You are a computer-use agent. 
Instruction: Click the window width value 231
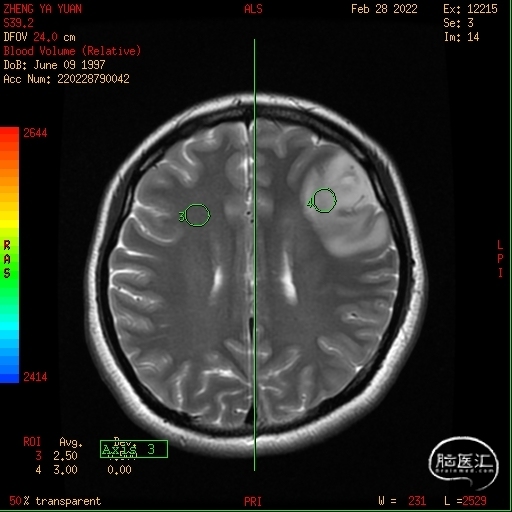(417, 501)
